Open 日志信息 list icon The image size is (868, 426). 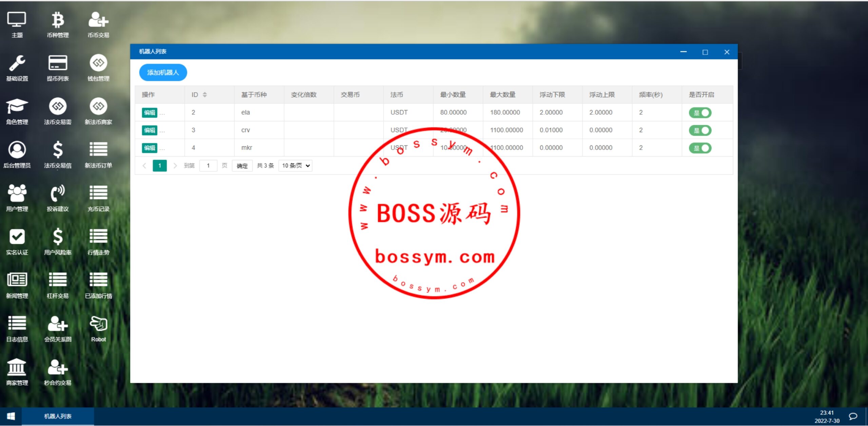click(x=17, y=329)
